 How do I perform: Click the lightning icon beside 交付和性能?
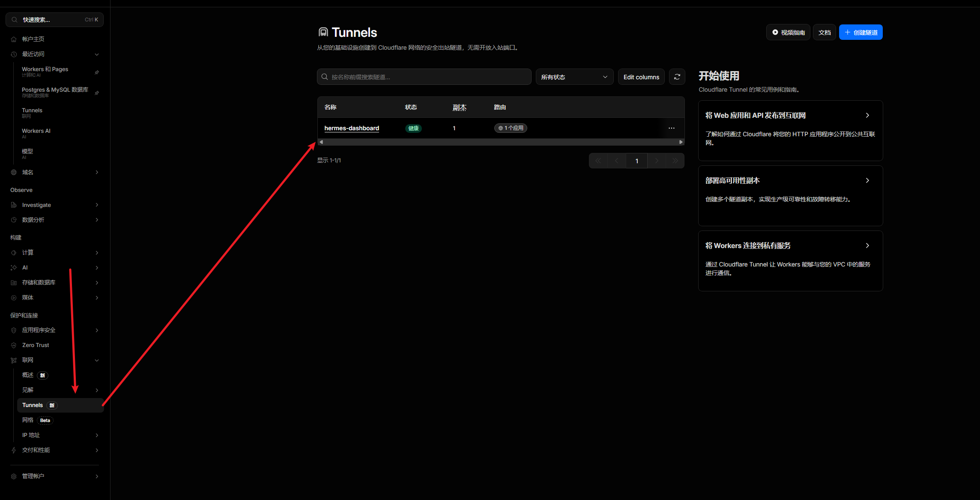pos(14,450)
